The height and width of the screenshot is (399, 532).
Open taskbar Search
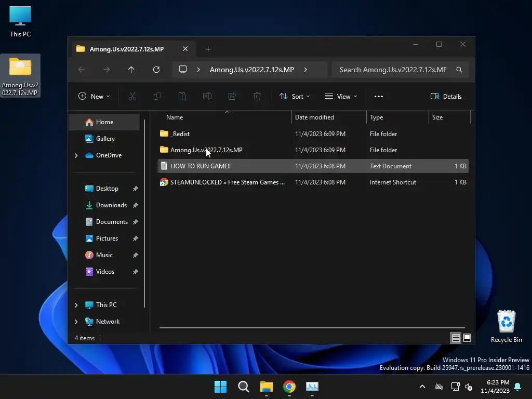(x=244, y=387)
